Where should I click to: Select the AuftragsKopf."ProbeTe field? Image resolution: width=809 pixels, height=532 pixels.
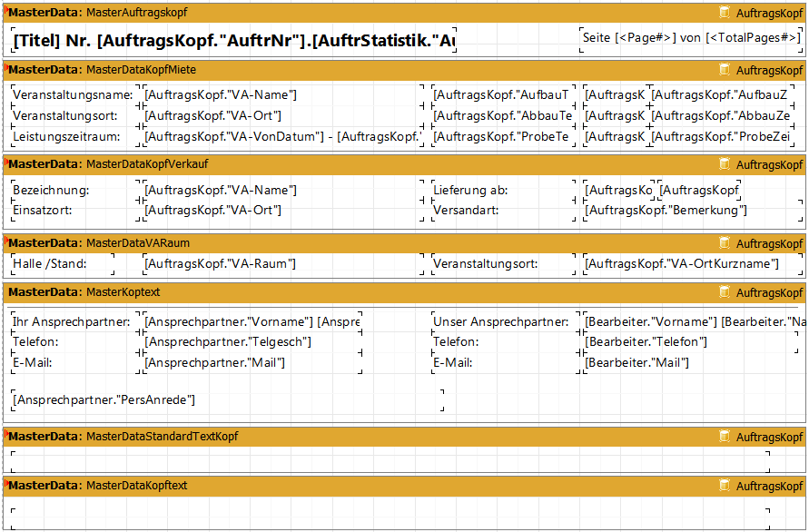tap(504, 137)
